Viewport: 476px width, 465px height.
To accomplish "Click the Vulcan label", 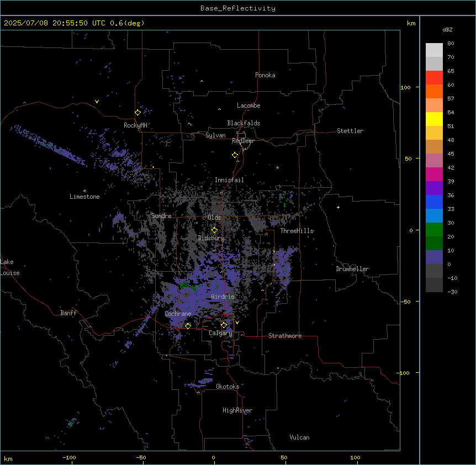I will tap(300, 437).
